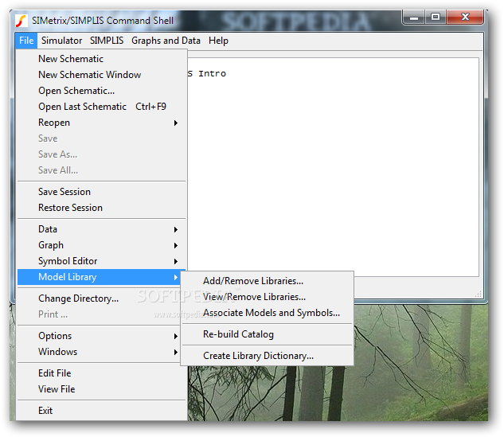Expand the Data submenu

pyautogui.click(x=102, y=229)
